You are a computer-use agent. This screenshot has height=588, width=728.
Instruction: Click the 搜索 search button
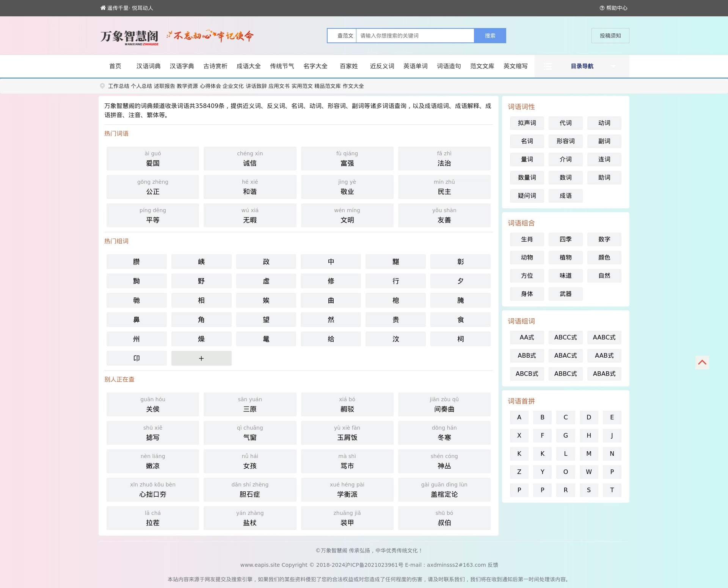(490, 36)
